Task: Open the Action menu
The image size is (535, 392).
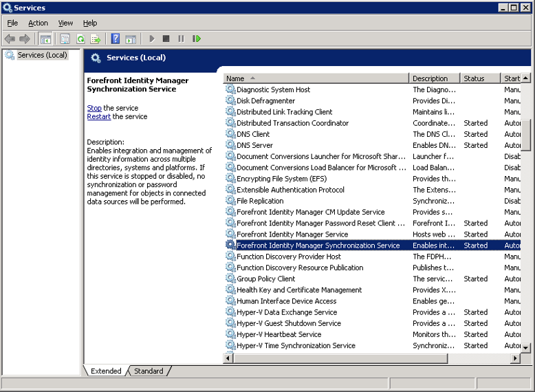Action: click(38, 23)
